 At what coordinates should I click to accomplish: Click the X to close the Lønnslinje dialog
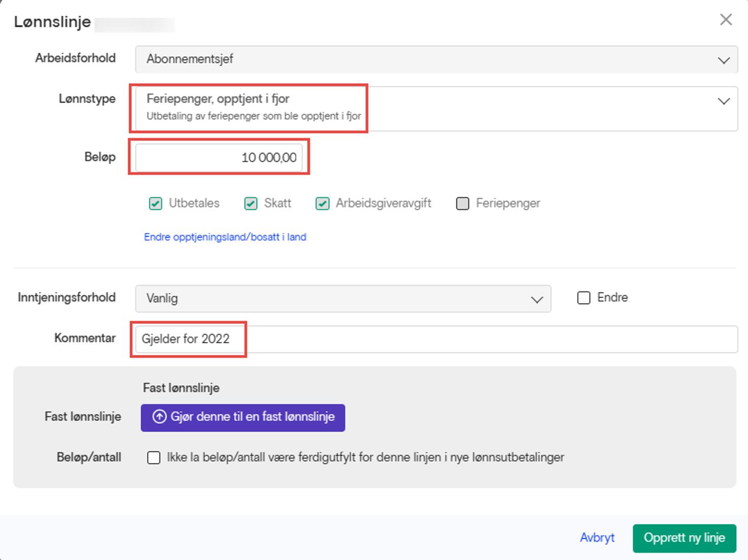(726, 20)
